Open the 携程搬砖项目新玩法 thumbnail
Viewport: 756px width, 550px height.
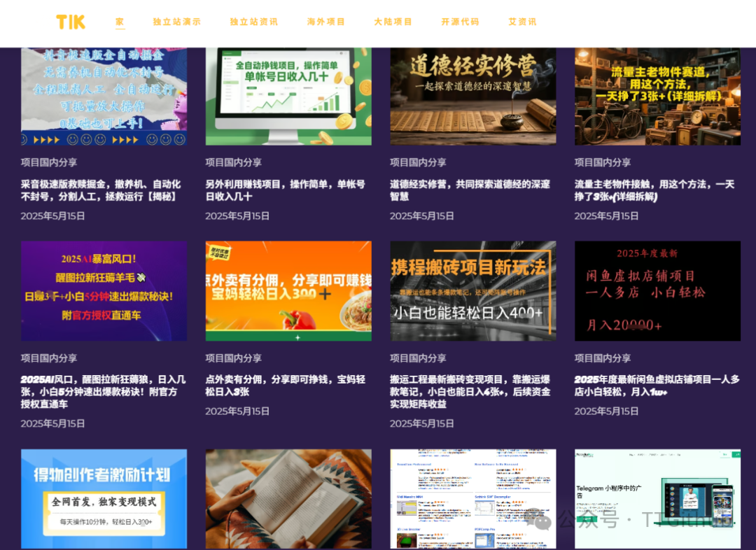(472, 290)
